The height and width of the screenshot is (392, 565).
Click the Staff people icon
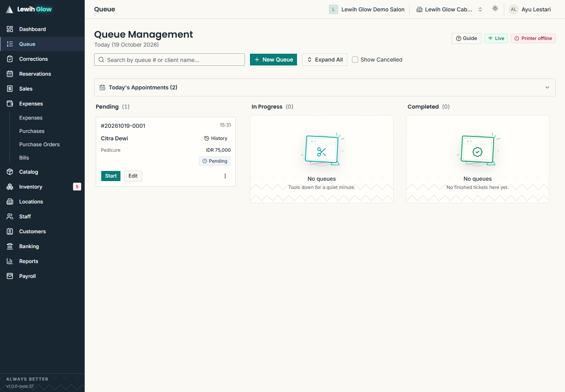click(x=10, y=216)
